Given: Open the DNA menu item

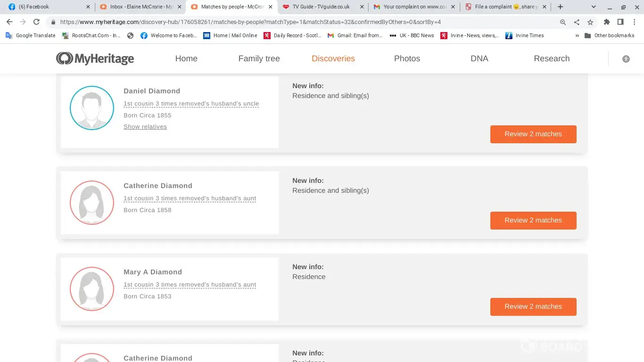Looking at the screenshot, I should (479, 58).
